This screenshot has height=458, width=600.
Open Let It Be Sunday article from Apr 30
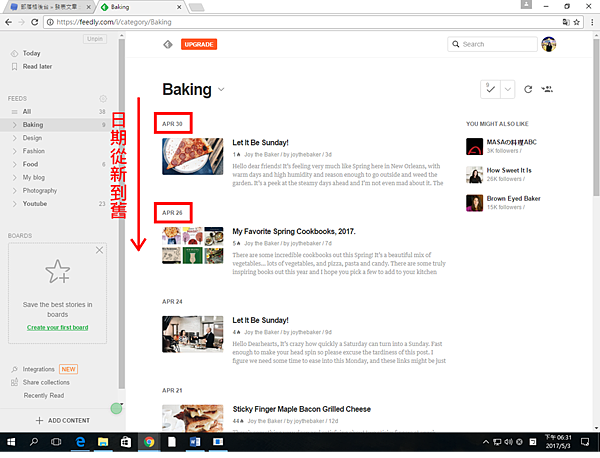pos(261,143)
